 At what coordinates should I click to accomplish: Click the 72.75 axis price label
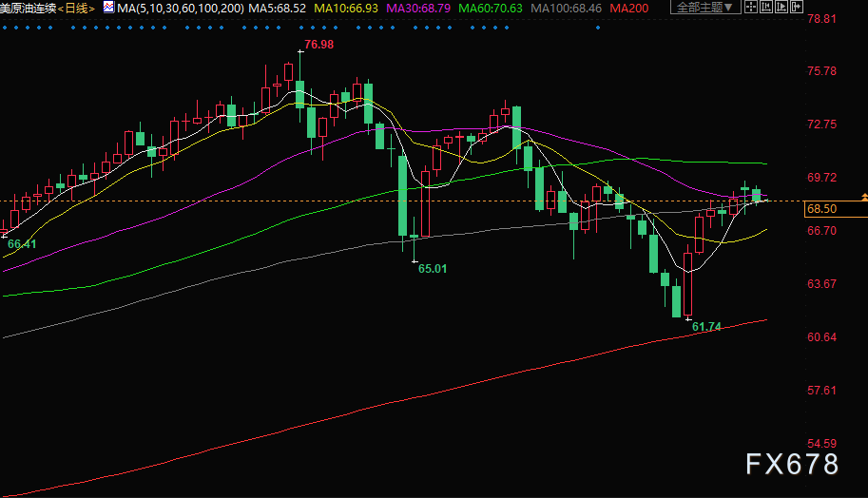(x=822, y=124)
